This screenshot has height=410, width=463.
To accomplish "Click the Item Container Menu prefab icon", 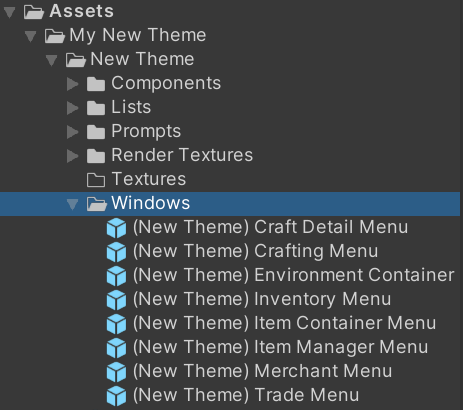I will (116, 324).
